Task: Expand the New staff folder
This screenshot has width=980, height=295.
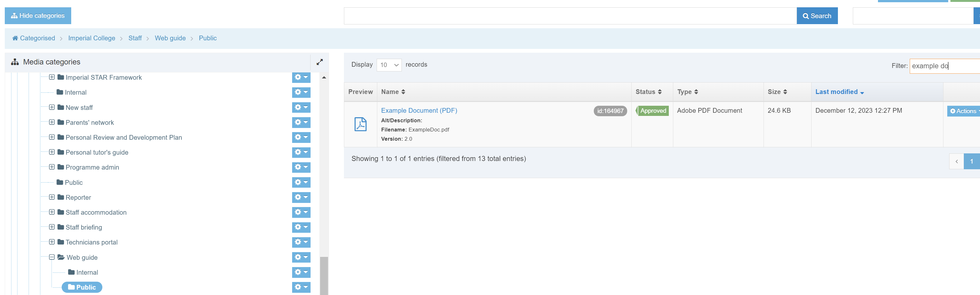Action: tap(52, 108)
